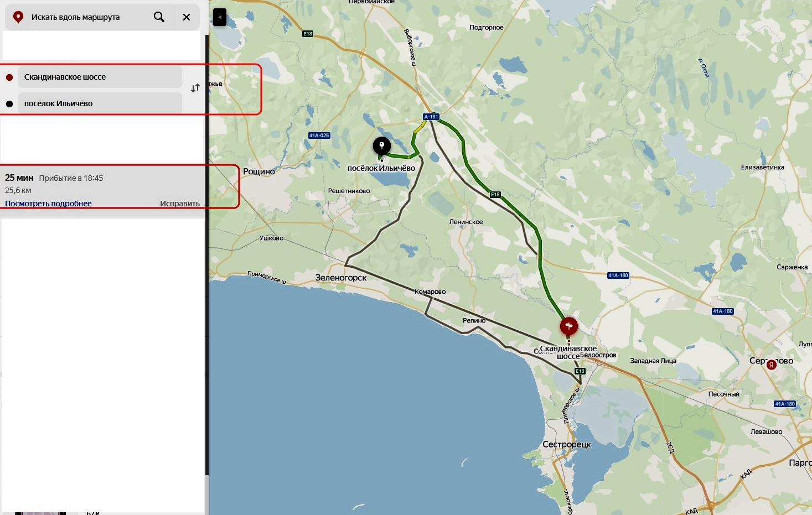Click the 41A-025 road shield on the map
The height and width of the screenshot is (515, 812).
click(319, 136)
